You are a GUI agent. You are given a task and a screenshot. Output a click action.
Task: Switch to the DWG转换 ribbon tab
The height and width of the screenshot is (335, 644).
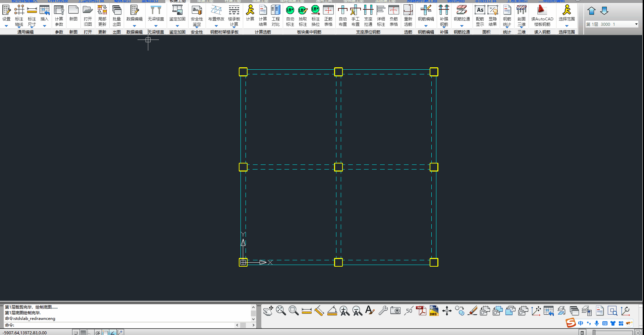click(58, 1)
